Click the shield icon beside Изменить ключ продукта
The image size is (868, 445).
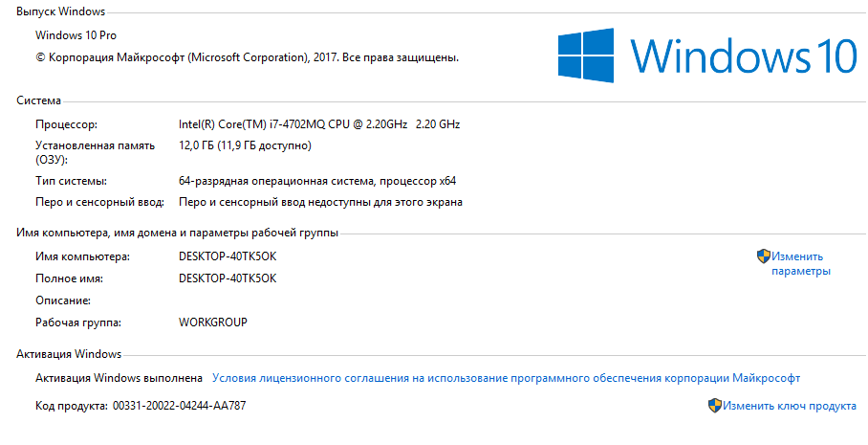point(714,406)
